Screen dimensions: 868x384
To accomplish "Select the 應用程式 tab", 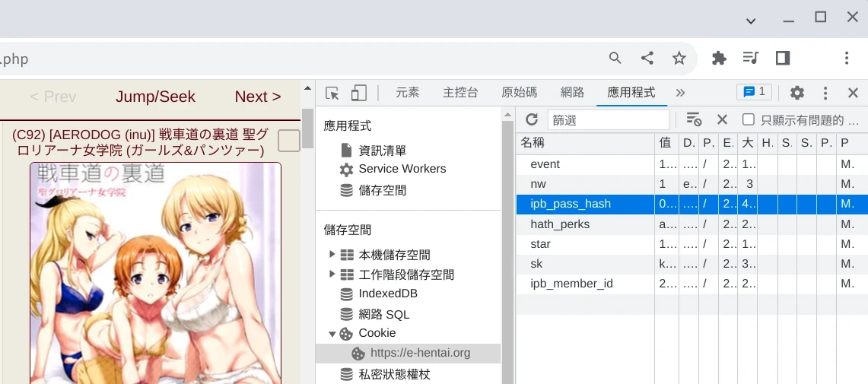I will coord(631,93).
